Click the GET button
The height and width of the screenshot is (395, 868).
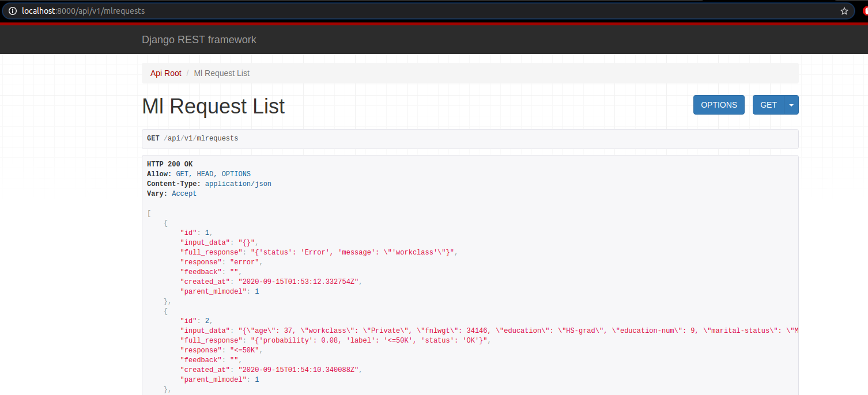768,105
